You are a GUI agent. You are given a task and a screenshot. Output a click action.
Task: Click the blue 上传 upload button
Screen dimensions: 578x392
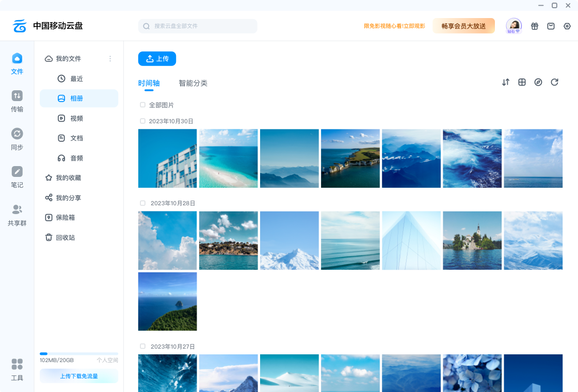pos(157,59)
